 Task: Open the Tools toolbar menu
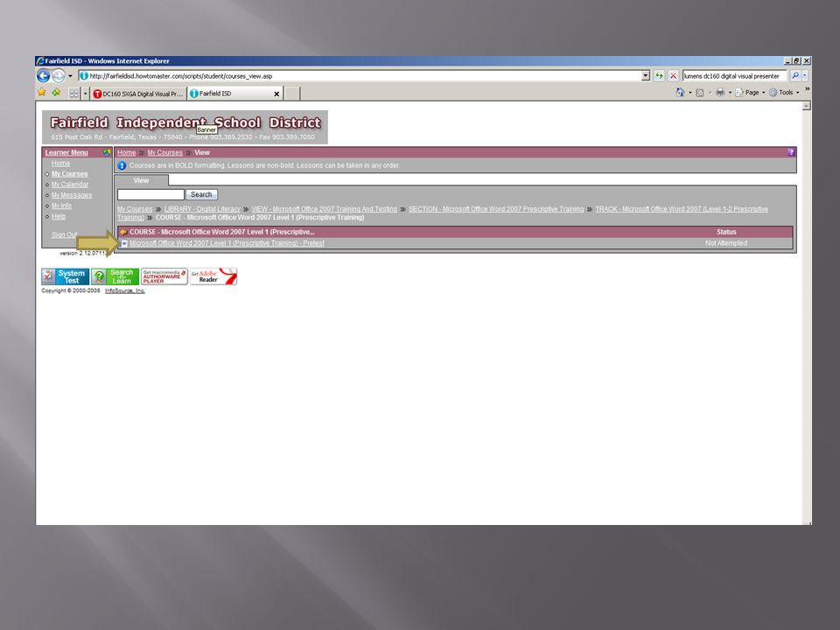(x=785, y=93)
